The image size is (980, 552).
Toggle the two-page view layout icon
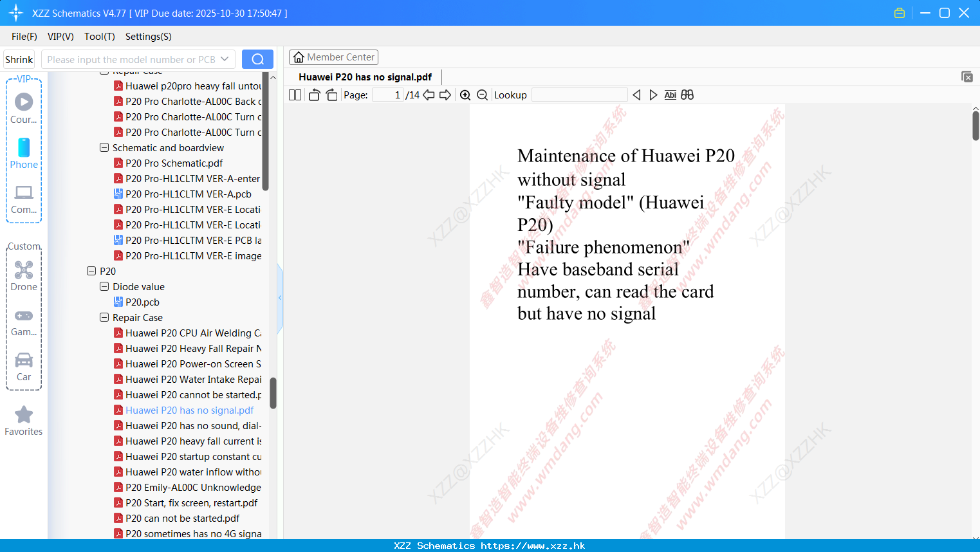click(295, 95)
